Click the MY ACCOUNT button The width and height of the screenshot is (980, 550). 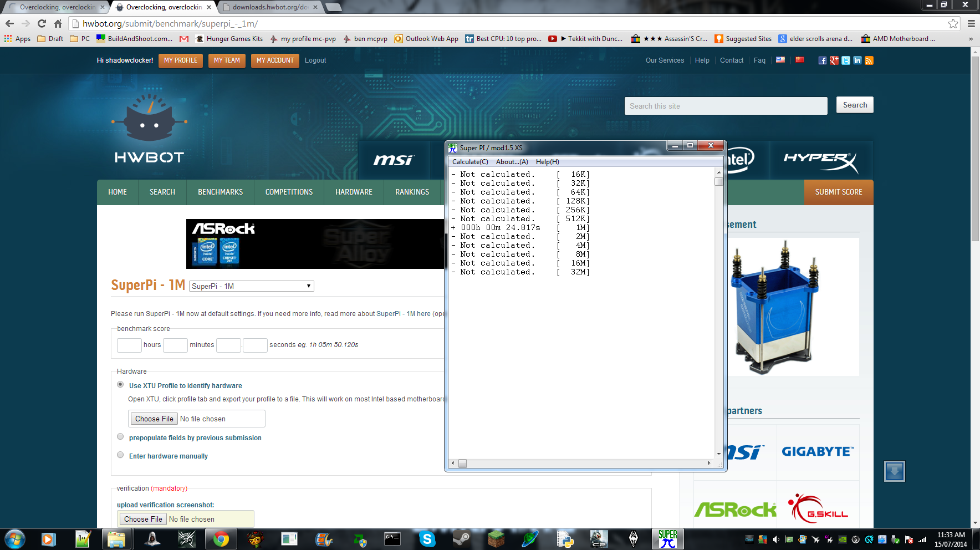pos(275,60)
